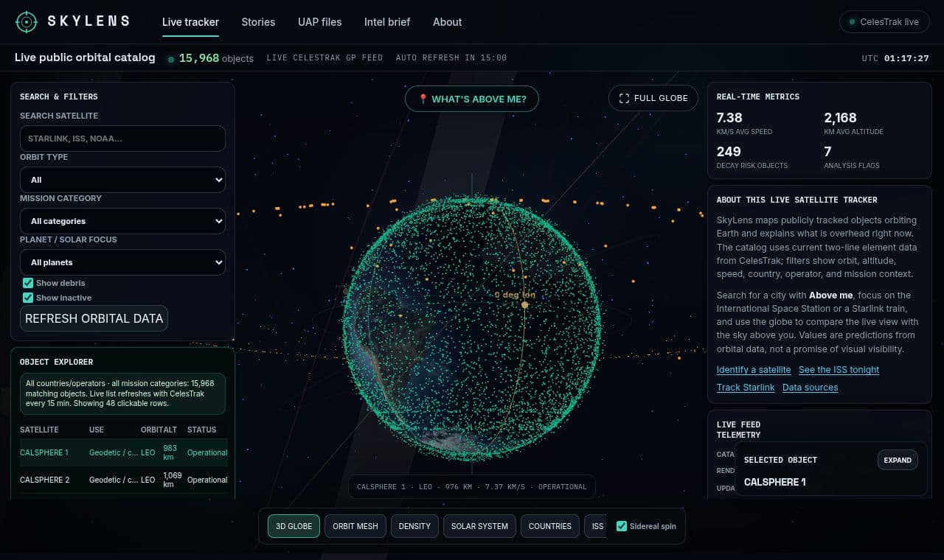Click the orange 0 deg lon marker
Image resolution: width=944 pixels, height=560 pixels.
pyautogui.click(x=525, y=304)
